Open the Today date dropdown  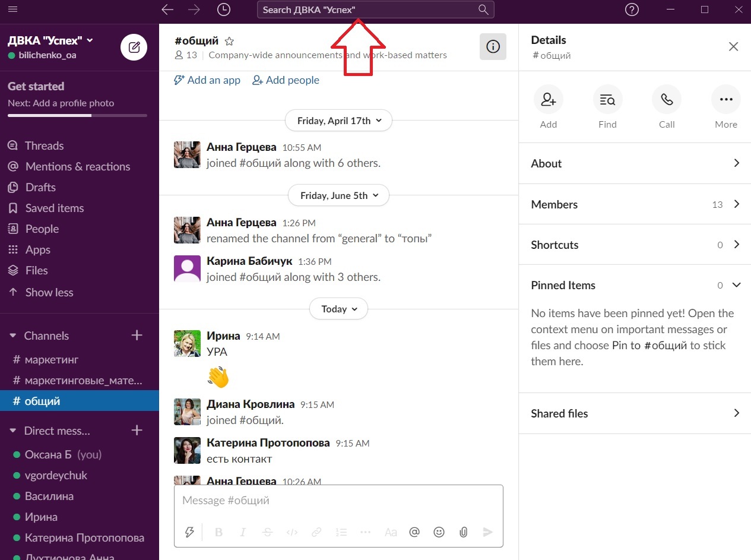pos(338,309)
